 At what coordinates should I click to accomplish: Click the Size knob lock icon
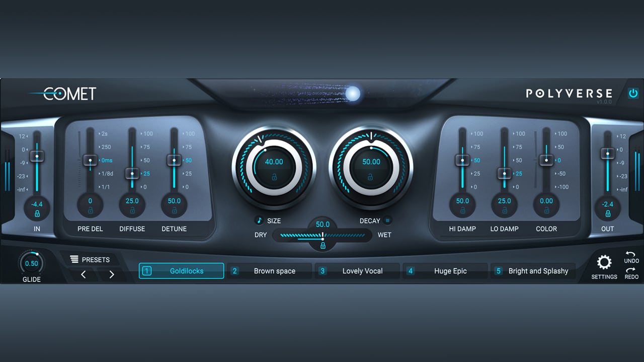(274, 177)
